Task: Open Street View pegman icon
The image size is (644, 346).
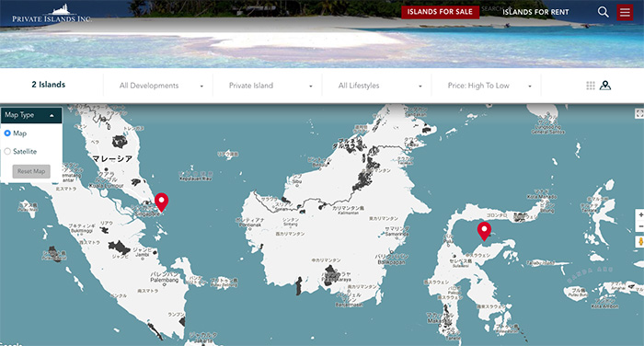Action: click(640, 242)
